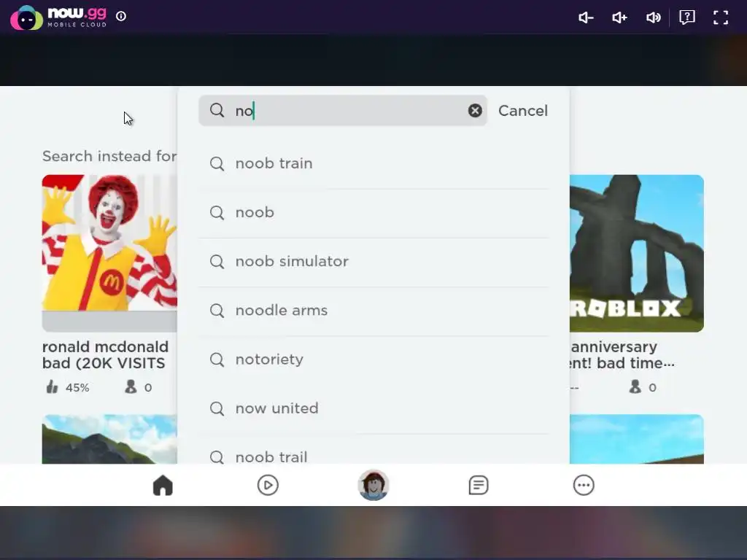Mute sound using the speaker icon
Image resolution: width=747 pixels, height=560 pixels.
(x=653, y=17)
